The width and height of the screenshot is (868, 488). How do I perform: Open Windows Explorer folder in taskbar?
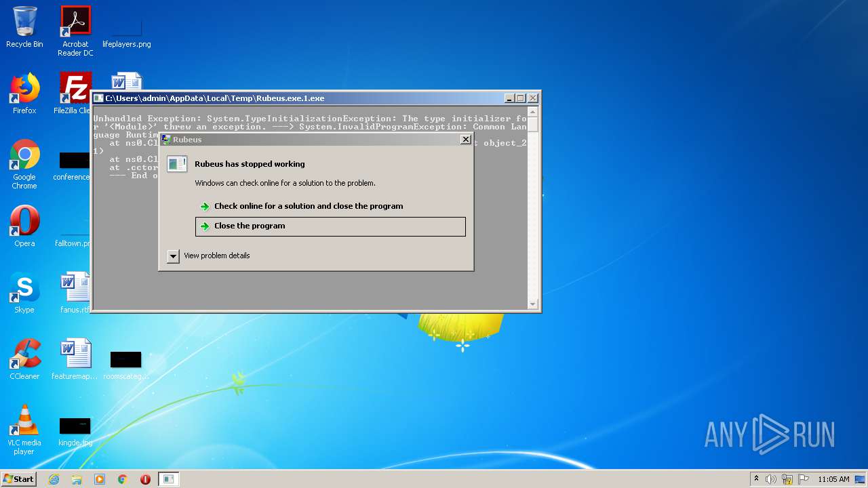[77, 479]
